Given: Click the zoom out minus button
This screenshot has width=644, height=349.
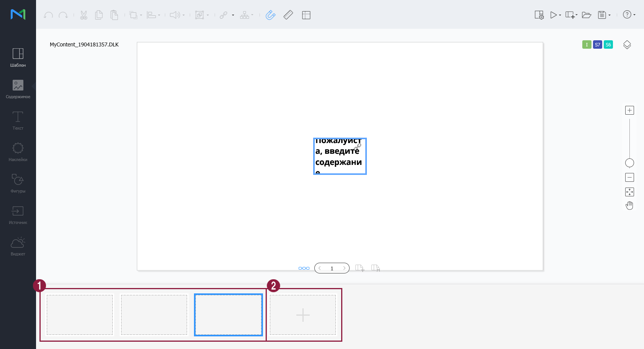Looking at the screenshot, I should tap(629, 177).
